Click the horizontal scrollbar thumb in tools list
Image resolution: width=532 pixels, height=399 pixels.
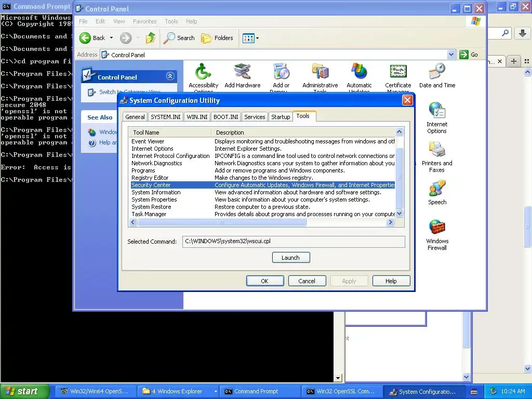[x=222, y=222]
